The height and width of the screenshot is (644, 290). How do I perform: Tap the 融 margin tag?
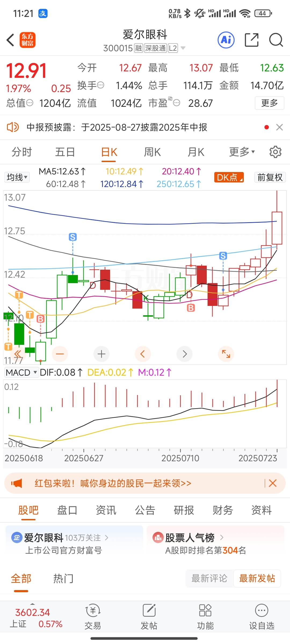(139, 48)
